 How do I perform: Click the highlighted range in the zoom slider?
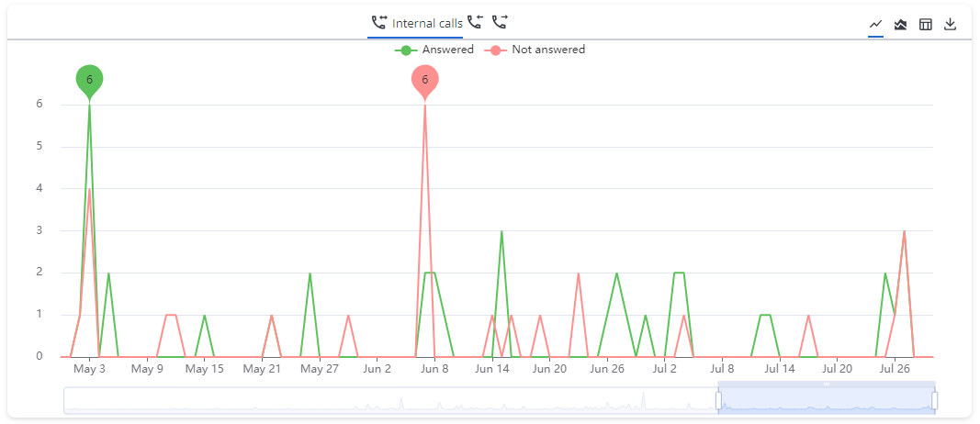click(827, 401)
